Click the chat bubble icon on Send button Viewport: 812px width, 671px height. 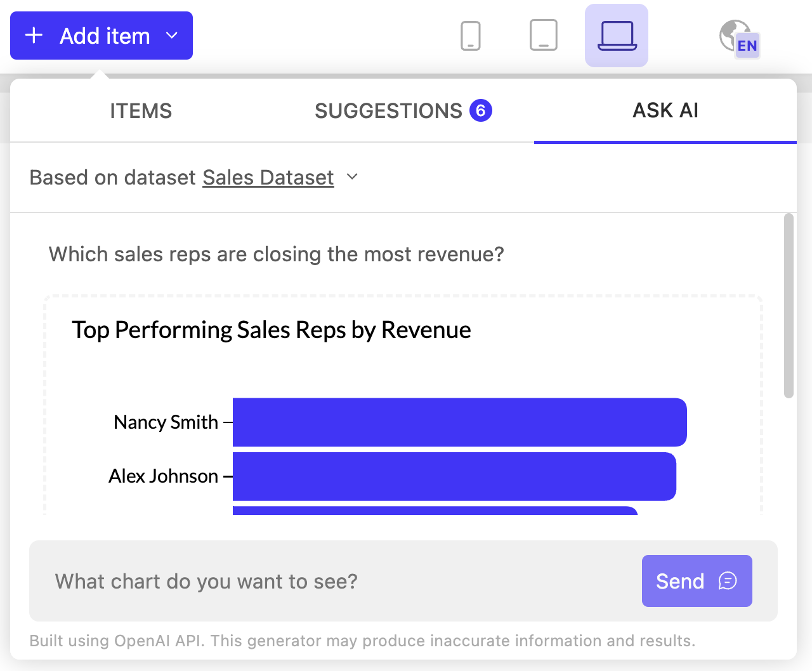tap(728, 580)
